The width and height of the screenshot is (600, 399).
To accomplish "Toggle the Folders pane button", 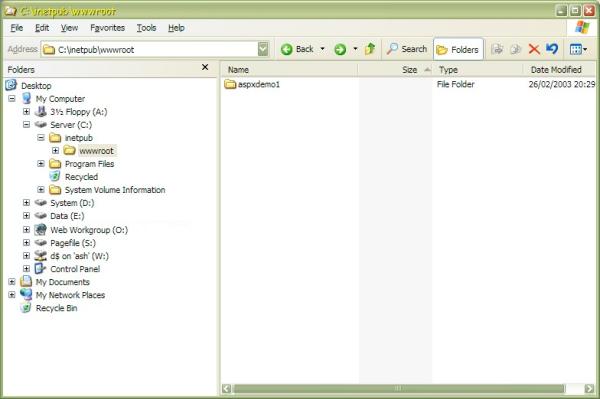I will click(458, 49).
